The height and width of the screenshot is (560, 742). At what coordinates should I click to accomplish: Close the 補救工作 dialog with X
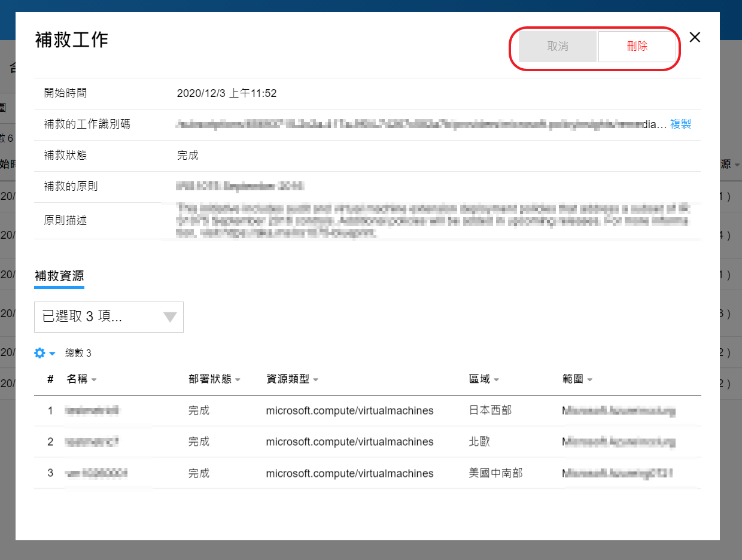695,37
